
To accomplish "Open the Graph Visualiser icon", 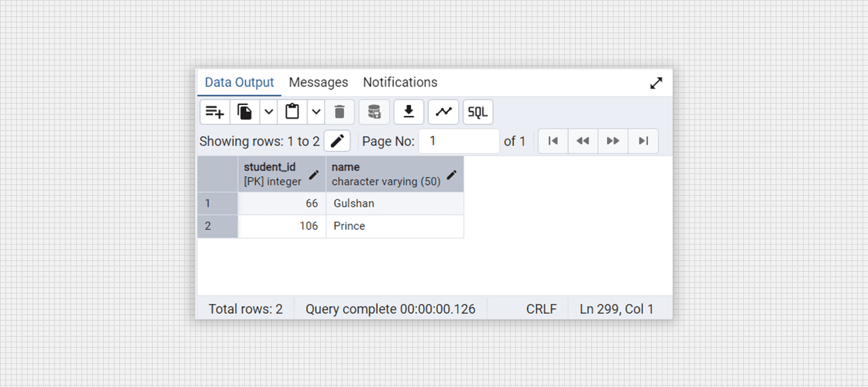I will click(x=443, y=112).
